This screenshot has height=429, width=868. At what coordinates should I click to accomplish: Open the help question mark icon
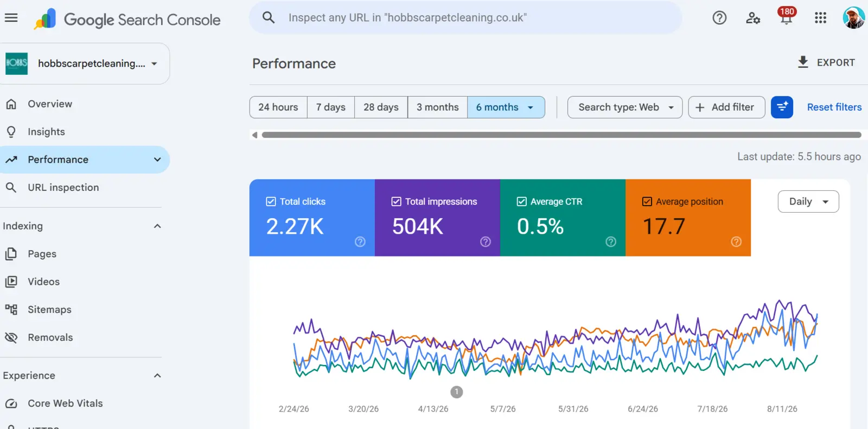719,18
